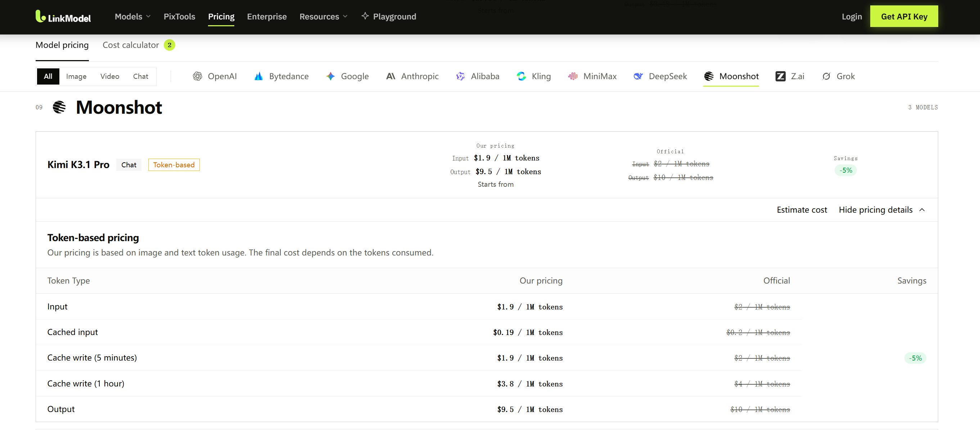Select the Image filter
Viewport: 980px width, 430px height.
pos(76,76)
